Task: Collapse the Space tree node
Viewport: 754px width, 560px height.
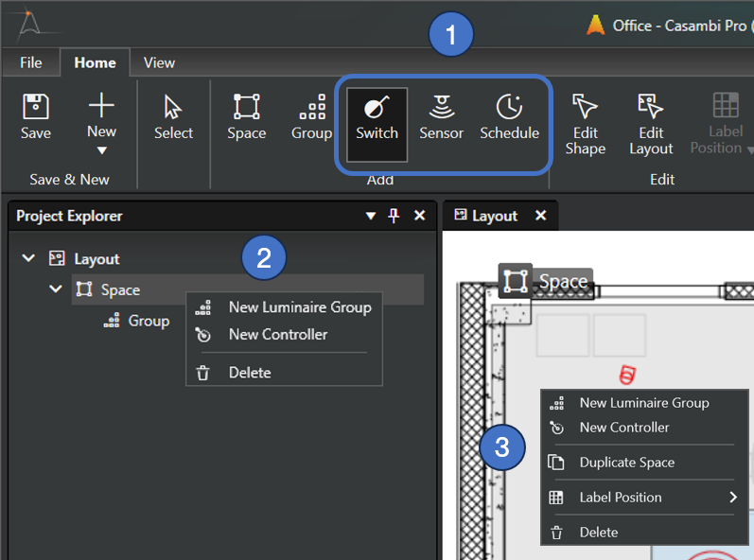Action: [56, 289]
